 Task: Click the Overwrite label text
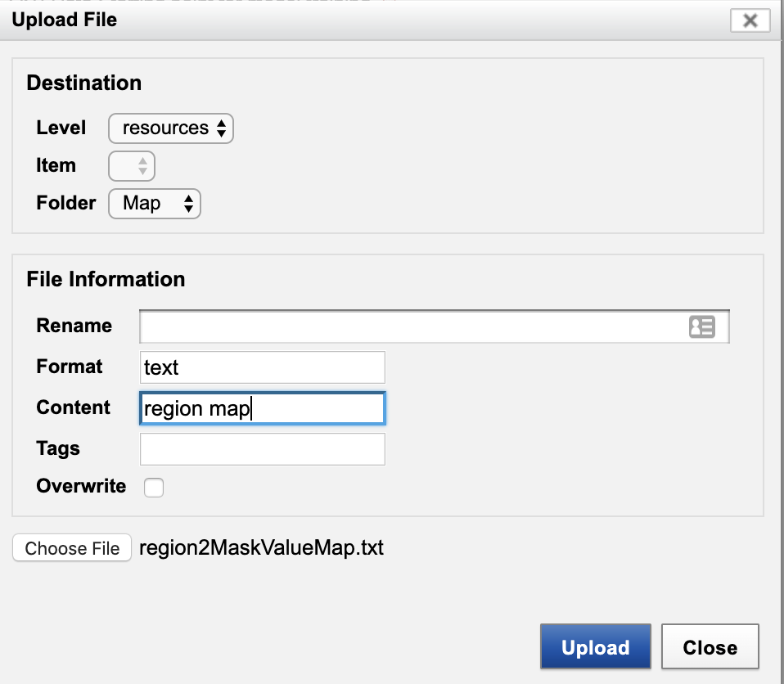[x=81, y=486]
